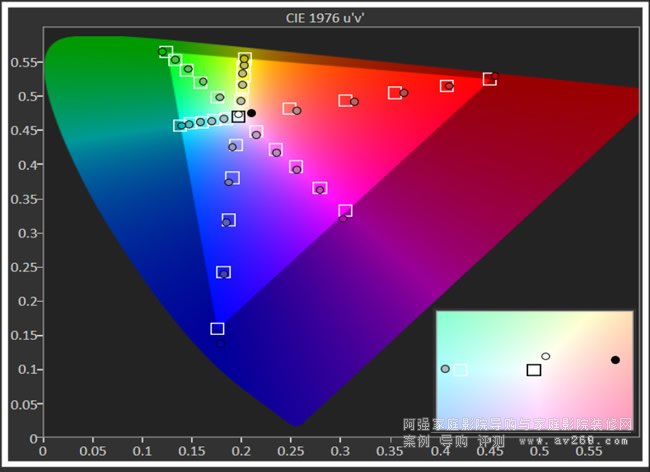Viewport: 650px width, 472px height.
Task: Select the solid black measured white point dot
Action: pos(251,113)
